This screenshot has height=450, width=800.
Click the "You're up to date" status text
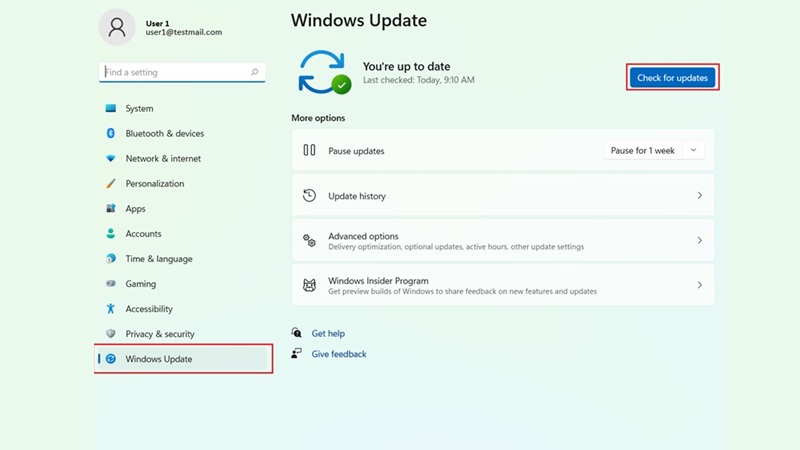click(x=407, y=66)
